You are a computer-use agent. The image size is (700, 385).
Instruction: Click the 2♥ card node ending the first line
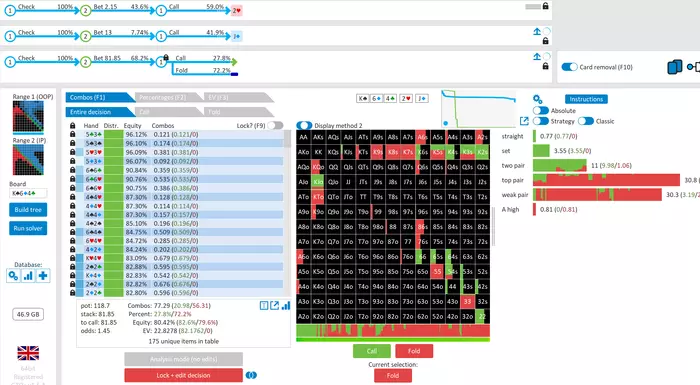tap(237, 10)
